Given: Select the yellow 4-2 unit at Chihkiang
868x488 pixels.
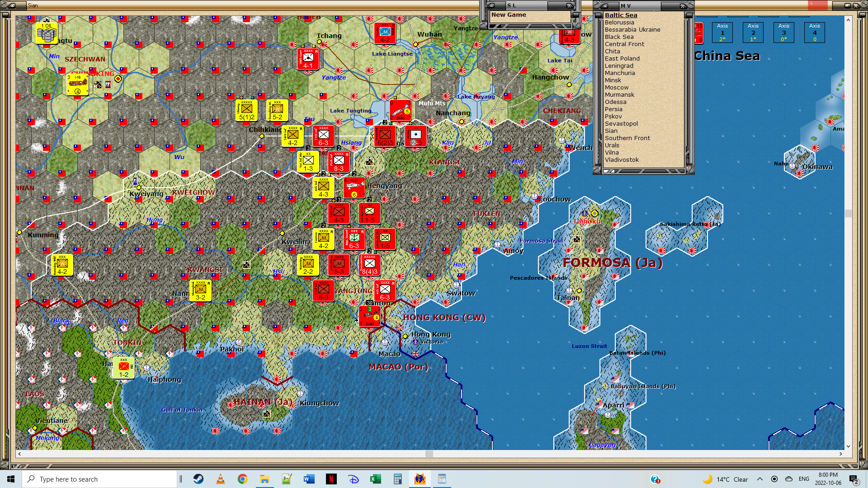Looking at the screenshot, I should [x=292, y=136].
